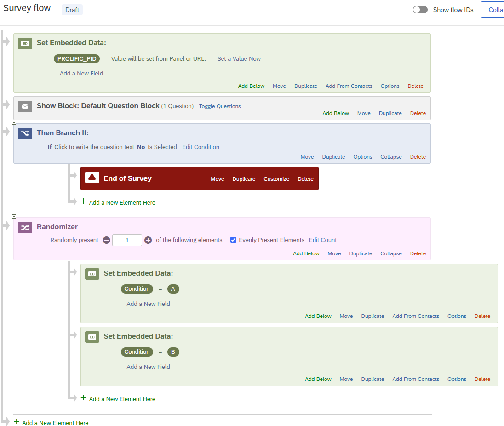Click the Branch element icon
Screen dimensions: 504x426
pyautogui.click(x=25, y=133)
